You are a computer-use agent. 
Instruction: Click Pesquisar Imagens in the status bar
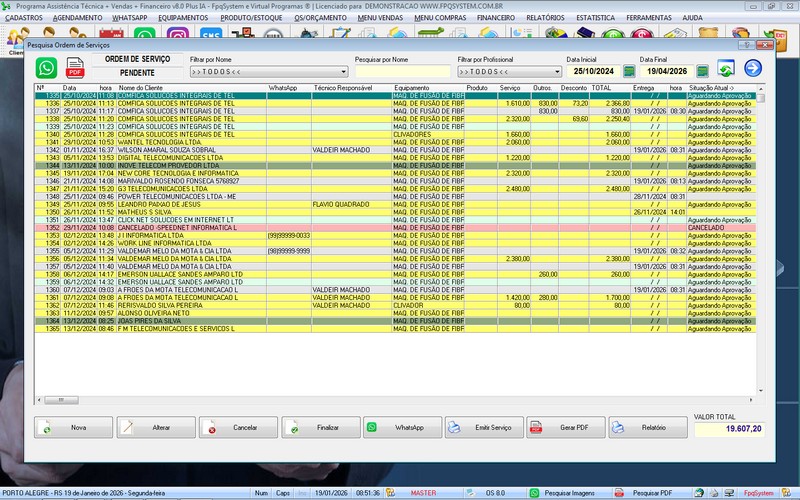pyautogui.click(x=569, y=493)
